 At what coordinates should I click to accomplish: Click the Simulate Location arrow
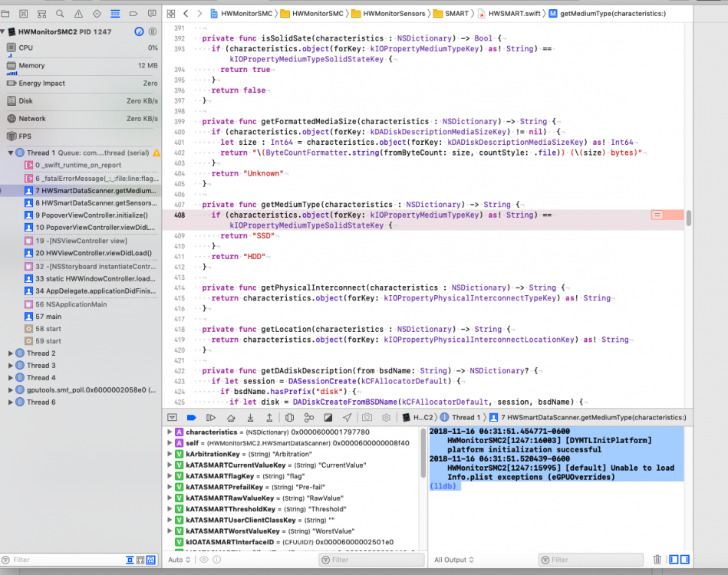click(x=348, y=417)
